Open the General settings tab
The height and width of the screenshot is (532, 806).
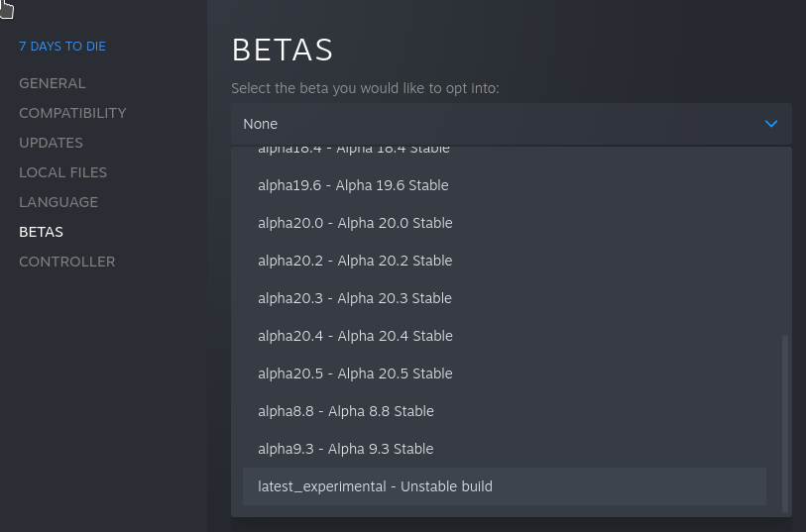coord(53,83)
